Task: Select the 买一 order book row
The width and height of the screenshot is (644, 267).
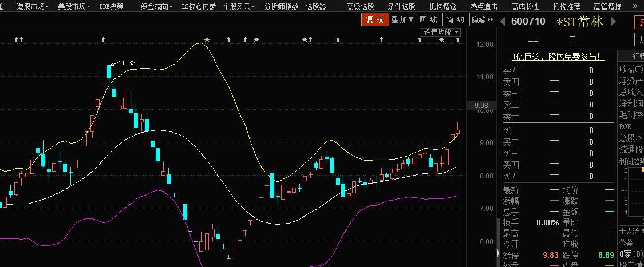Action: pyautogui.click(x=558, y=130)
